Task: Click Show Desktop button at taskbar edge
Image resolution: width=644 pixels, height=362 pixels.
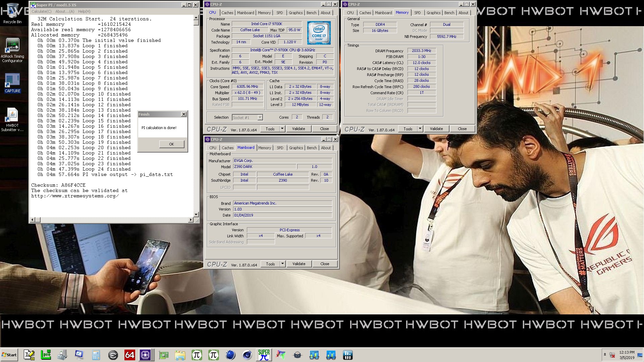Action: coord(641,355)
